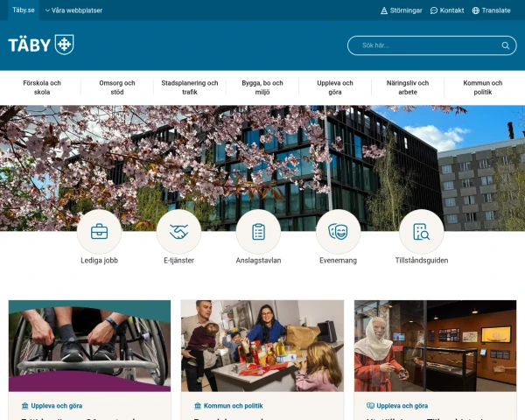Click the Täby shield logo
The width and height of the screenshot is (525, 420).
click(x=41, y=45)
